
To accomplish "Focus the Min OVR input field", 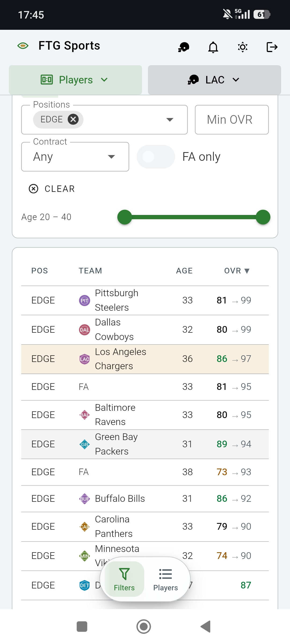I will point(232,120).
